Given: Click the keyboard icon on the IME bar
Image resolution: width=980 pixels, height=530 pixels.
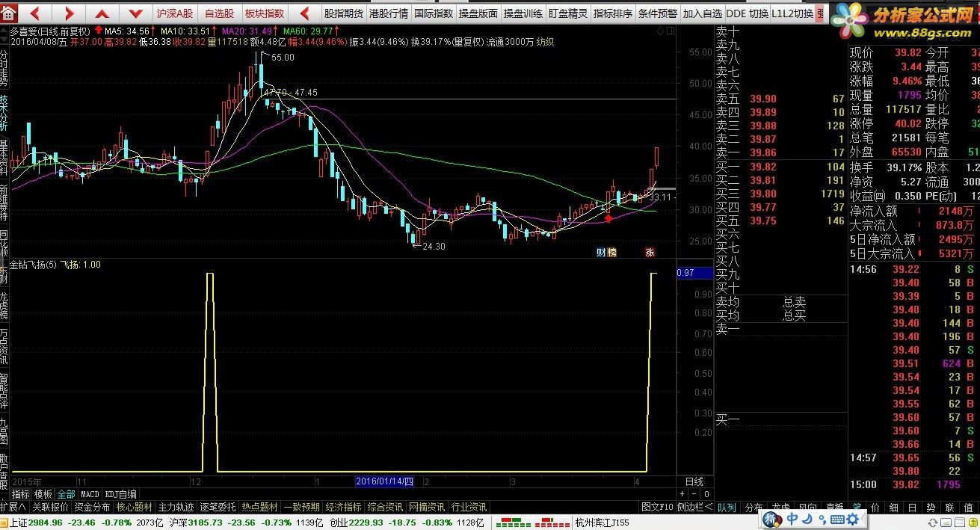Looking at the screenshot, I should pyautogui.click(x=837, y=520).
